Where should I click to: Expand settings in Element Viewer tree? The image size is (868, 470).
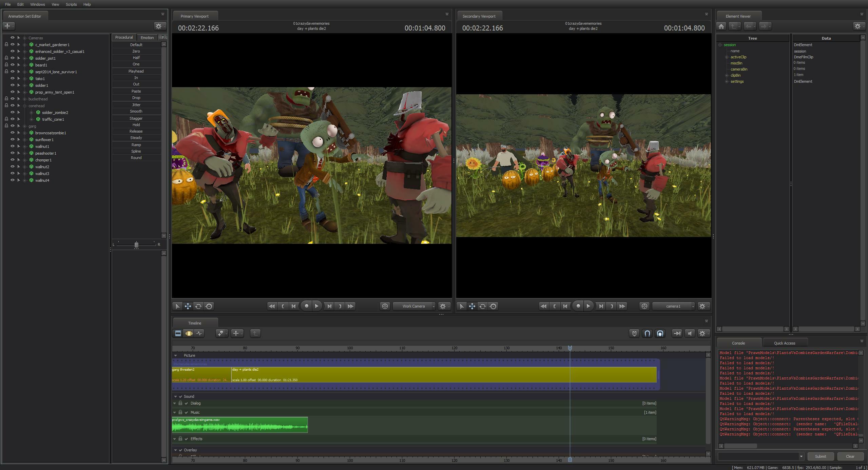coord(727,81)
